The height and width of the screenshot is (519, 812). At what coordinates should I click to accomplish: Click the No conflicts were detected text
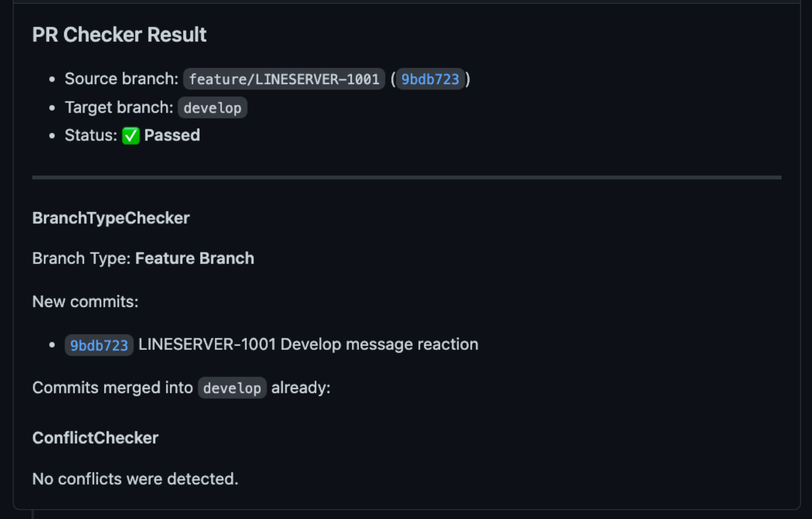(x=135, y=479)
